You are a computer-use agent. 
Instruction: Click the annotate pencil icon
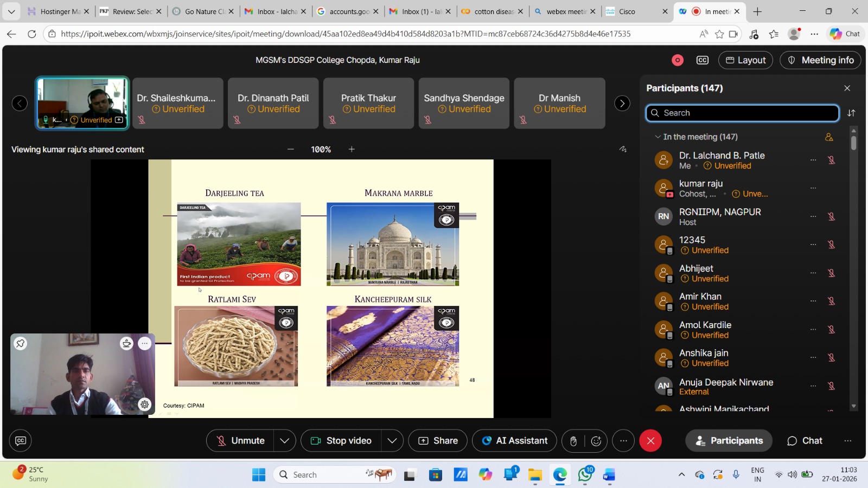coord(623,149)
